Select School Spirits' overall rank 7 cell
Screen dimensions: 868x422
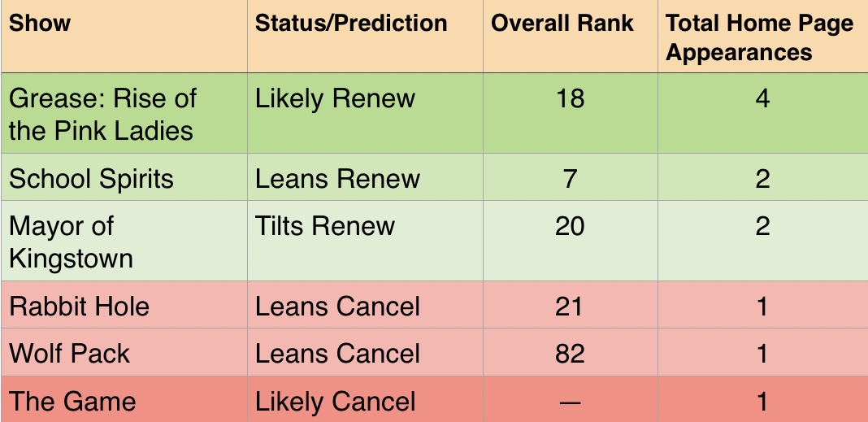tap(571, 177)
